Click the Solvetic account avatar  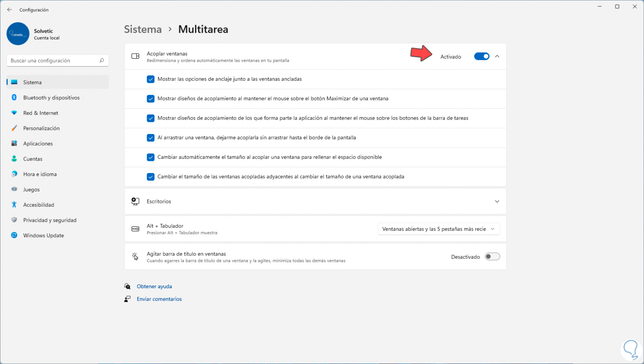coord(18,34)
